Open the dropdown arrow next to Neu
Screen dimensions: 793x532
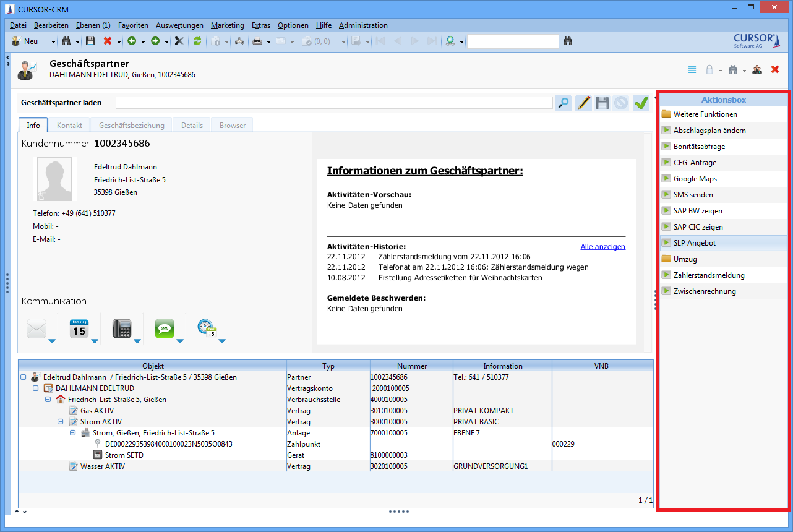click(53, 42)
